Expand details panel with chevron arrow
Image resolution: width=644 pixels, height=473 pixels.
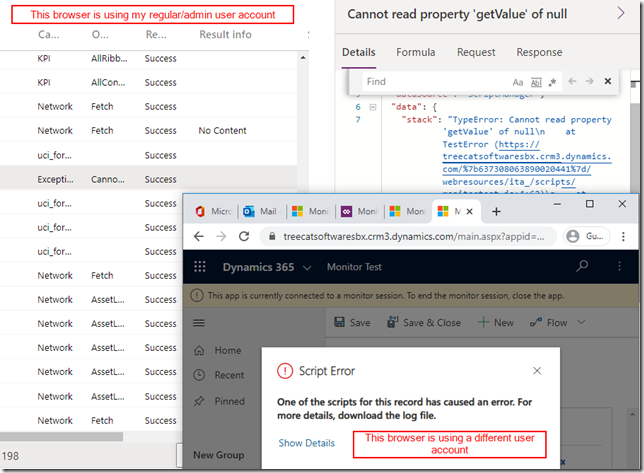tap(621, 13)
